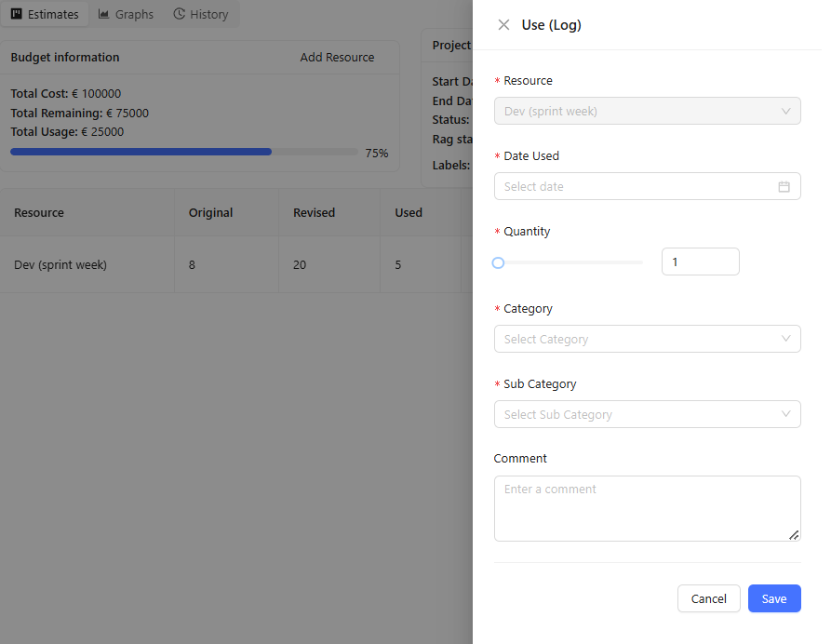Image resolution: width=831 pixels, height=644 pixels.
Task: Click the Sub Category dropdown arrow
Action: click(786, 415)
